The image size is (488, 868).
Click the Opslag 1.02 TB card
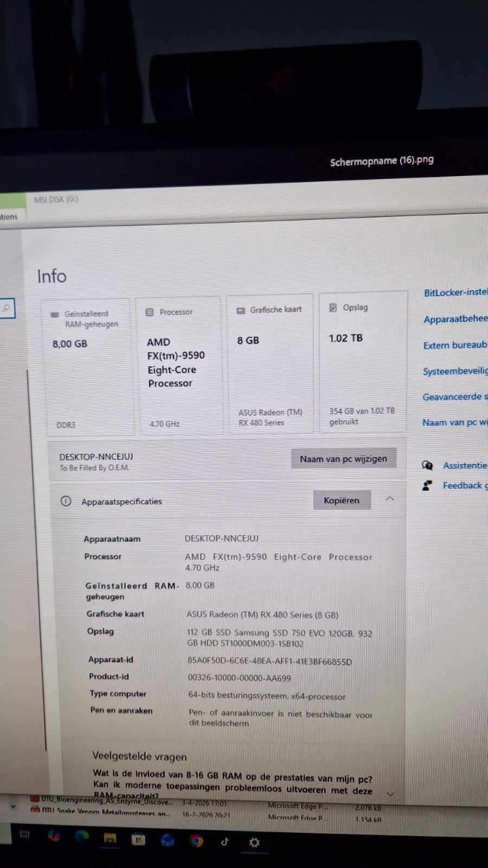[x=363, y=361]
